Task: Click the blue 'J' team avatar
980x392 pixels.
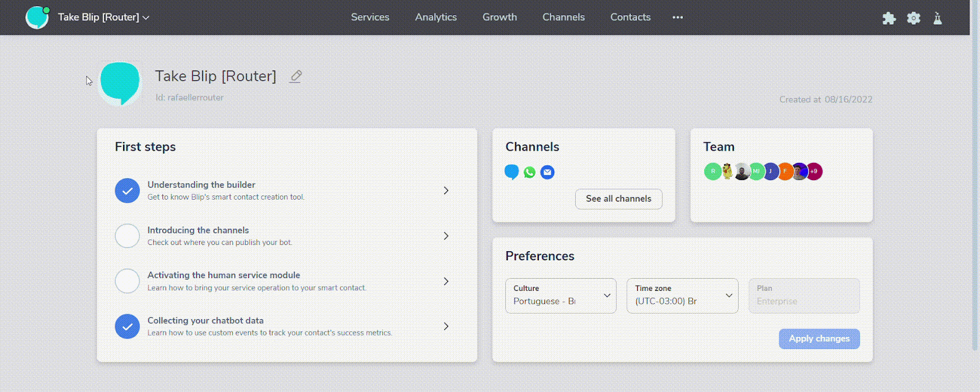Action: click(771, 171)
